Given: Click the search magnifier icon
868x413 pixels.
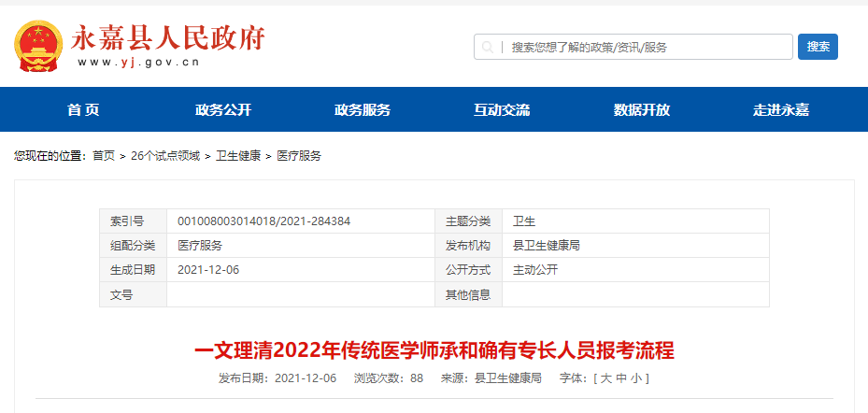Looking at the screenshot, I should coord(489,47).
